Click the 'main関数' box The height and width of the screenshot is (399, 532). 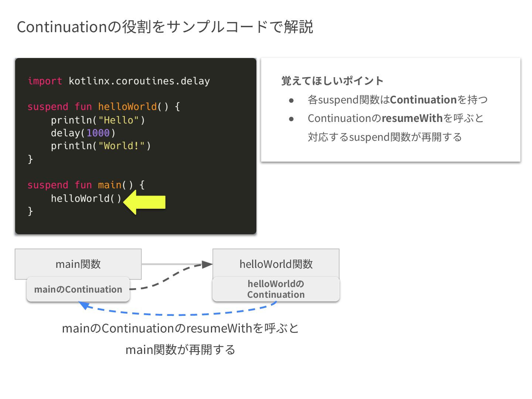tap(78, 264)
